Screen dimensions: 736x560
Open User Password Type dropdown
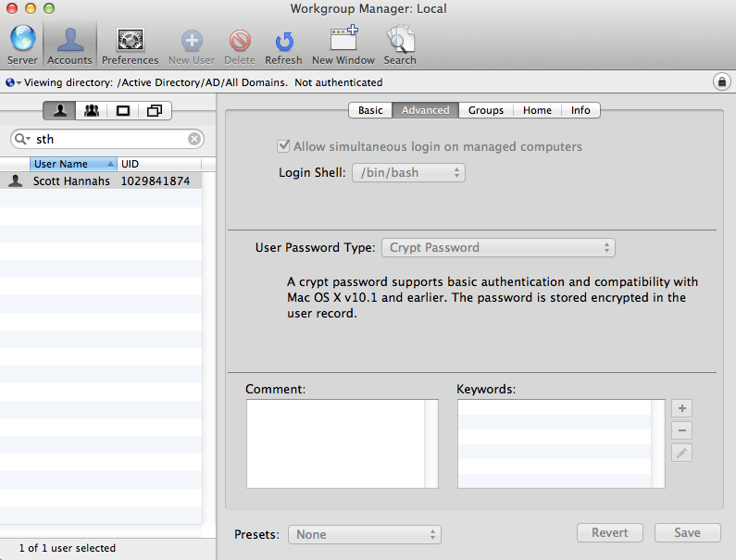click(x=498, y=247)
